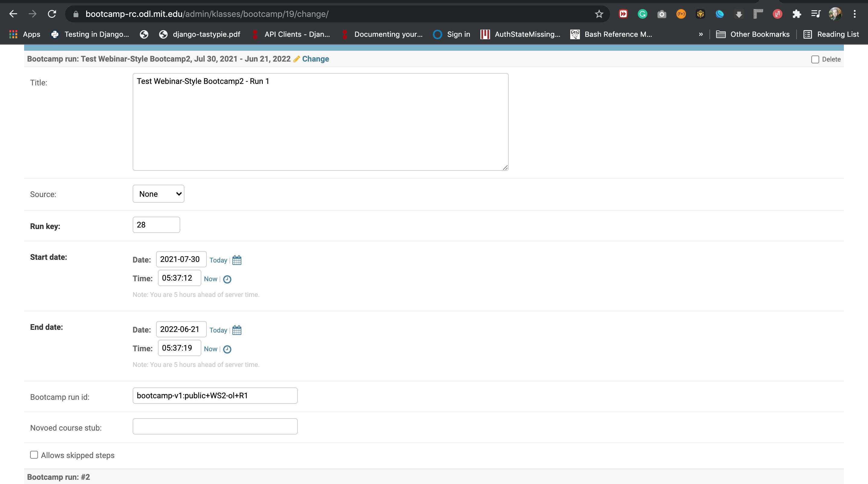Check the Delete checkbox for this bootcamp run
Image resolution: width=868 pixels, height=484 pixels.
click(816, 59)
